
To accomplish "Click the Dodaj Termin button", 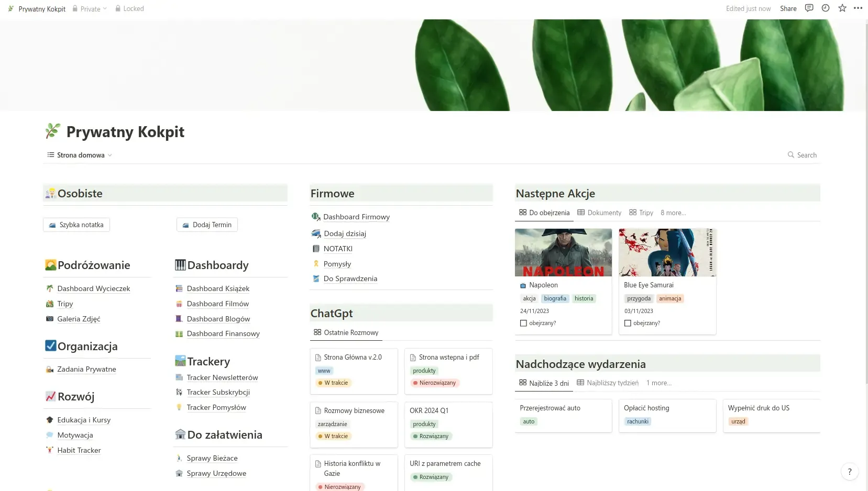I will (x=207, y=225).
